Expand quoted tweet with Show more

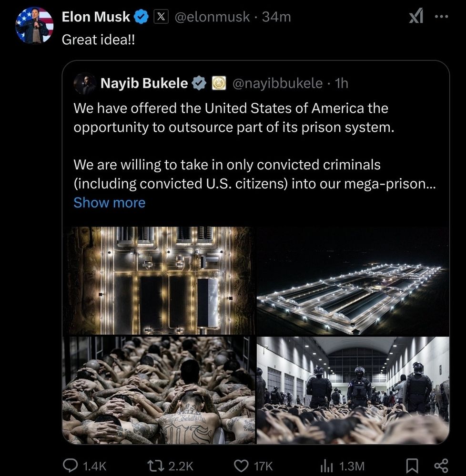coord(109,203)
